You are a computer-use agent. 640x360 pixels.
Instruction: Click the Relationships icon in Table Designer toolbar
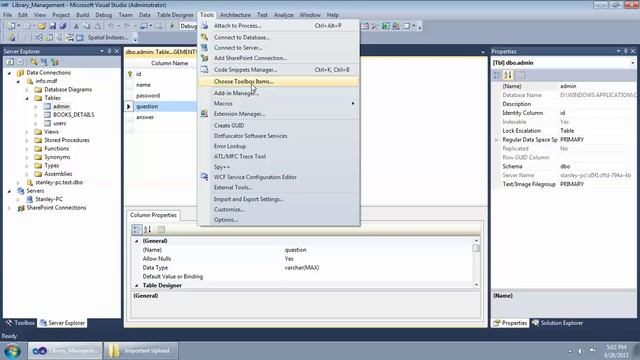[x=38, y=38]
